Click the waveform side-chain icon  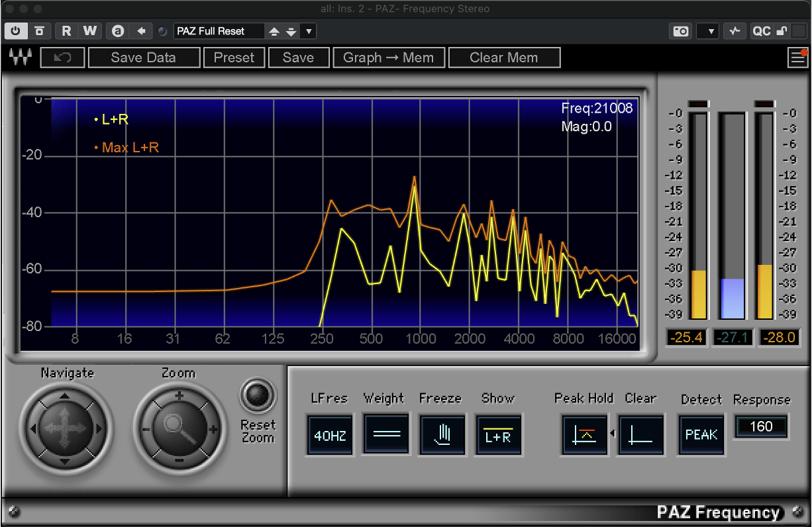(735, 31)
